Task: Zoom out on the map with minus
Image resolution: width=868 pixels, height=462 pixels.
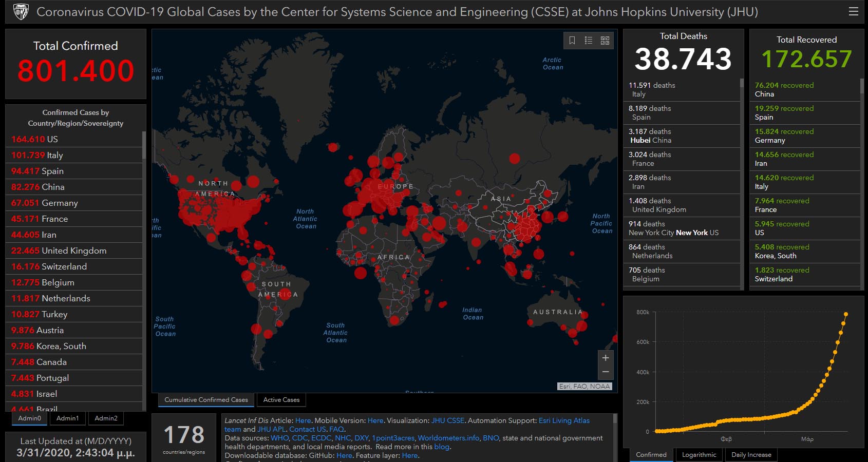Action: [x=606, y=372]
